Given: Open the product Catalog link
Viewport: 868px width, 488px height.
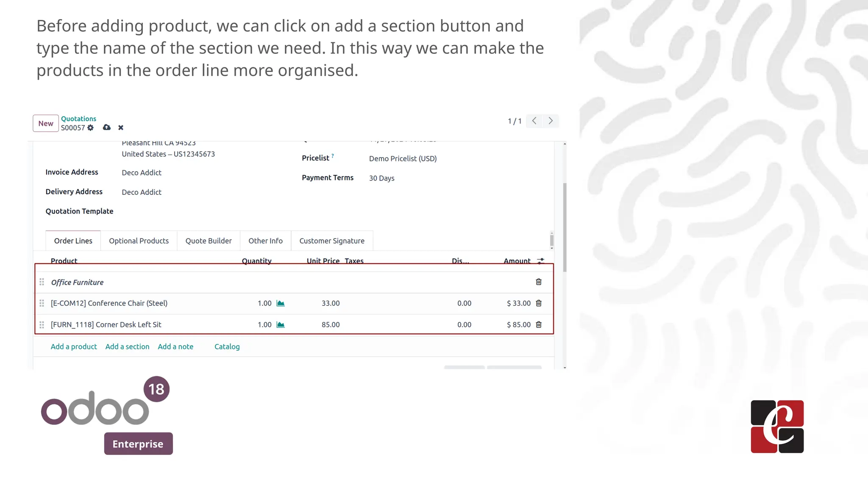Looking at the screenshot, I should pyautogui.click(x=227, y=347).
